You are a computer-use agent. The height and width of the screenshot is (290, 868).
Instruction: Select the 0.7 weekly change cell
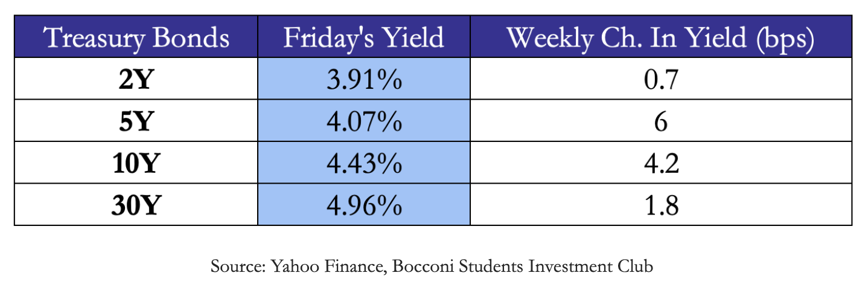click(x=660, y=80)
